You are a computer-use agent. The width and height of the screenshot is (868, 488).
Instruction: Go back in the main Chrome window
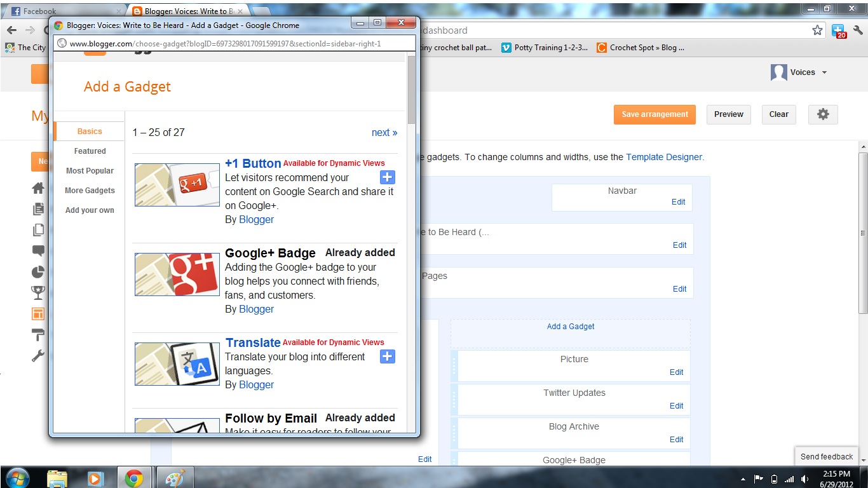[11, 30]
